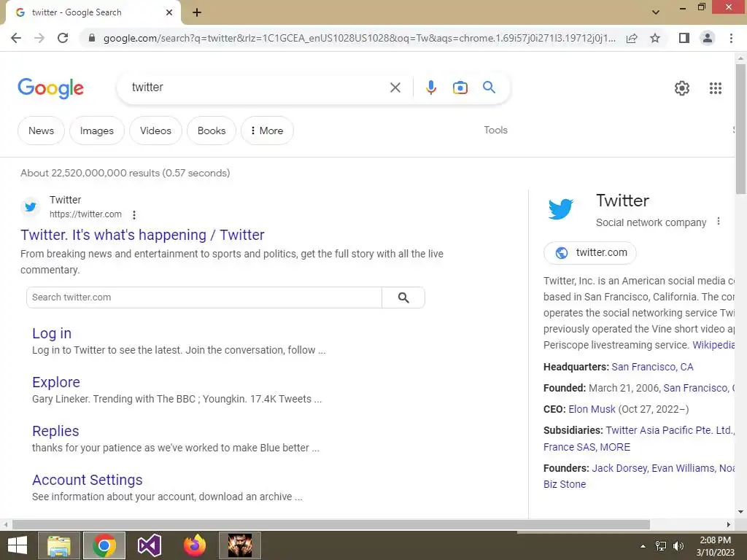Open the Jack Dorsey link
Image resolution: width=747 pixels, height=560 pixels.
coord(619,468)
